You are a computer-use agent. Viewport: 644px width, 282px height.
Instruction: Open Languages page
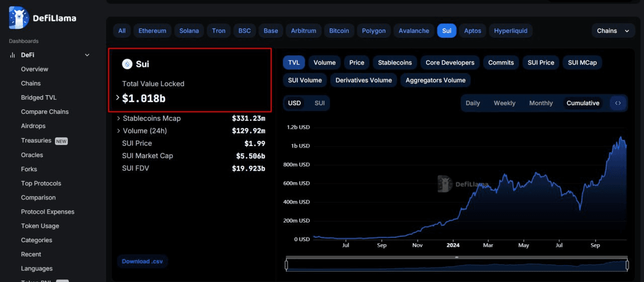click(x=37, y=268)
